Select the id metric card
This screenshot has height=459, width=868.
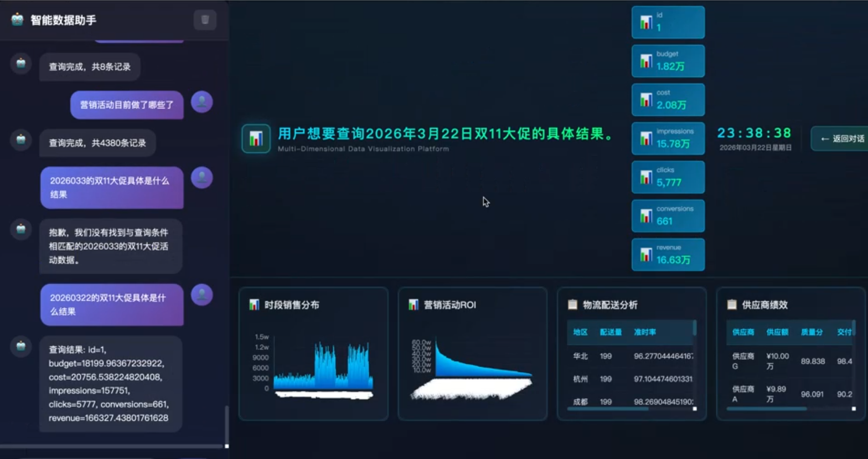tap(668, 22)
